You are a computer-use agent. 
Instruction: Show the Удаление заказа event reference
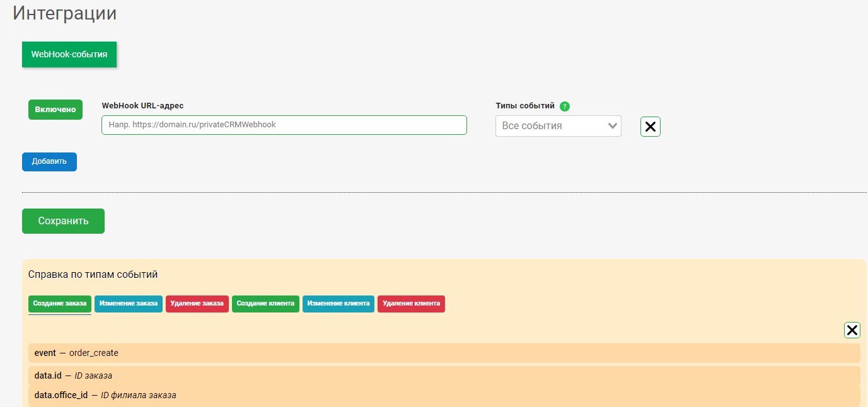pos(197,304)
